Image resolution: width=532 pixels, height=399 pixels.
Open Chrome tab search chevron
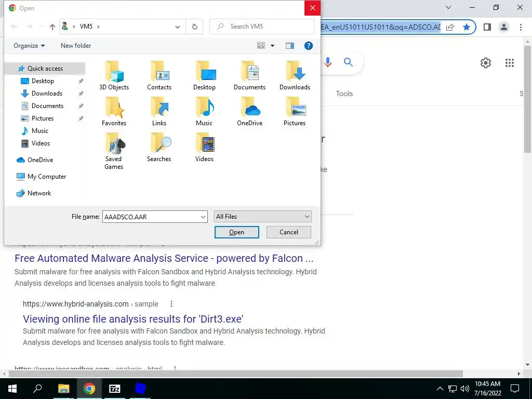448,7
